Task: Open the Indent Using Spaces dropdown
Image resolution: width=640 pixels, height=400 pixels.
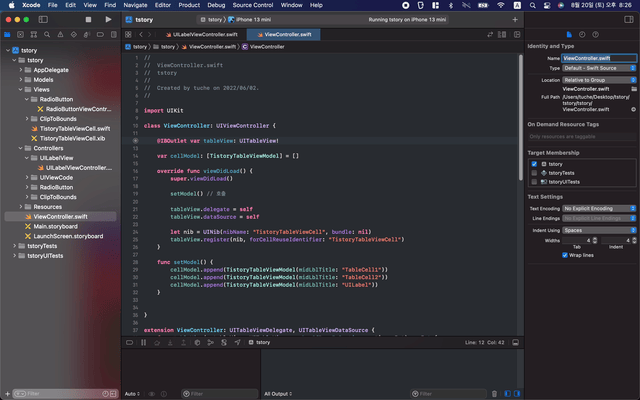Action: point(599,230)
